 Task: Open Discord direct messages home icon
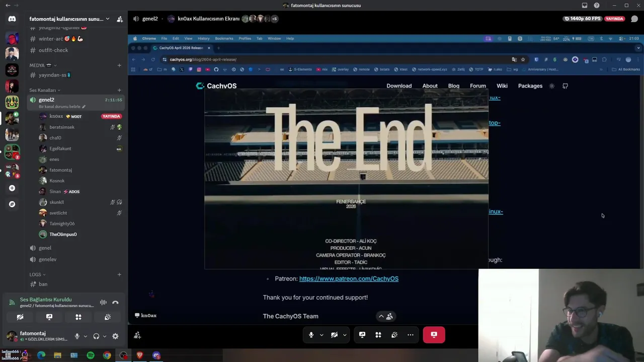tap(12, 19)
